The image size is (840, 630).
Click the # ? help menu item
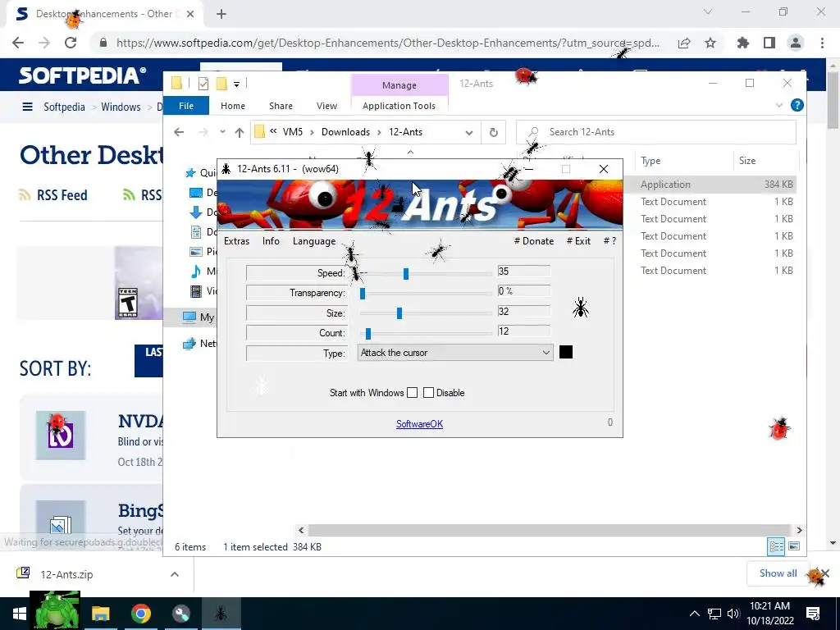point(609,241)
